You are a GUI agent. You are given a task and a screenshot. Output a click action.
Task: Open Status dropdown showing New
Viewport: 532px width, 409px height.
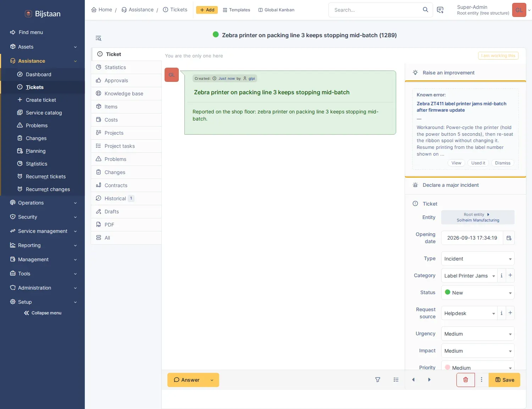click(x=478, y=293)
